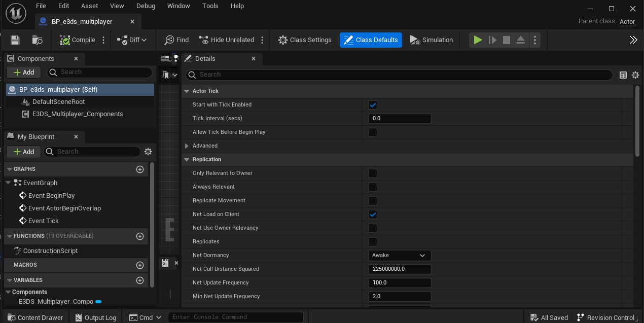Screen dimensions: 644x323
Task: Click the Save blueprint icon
Action: tap(15, 40)
